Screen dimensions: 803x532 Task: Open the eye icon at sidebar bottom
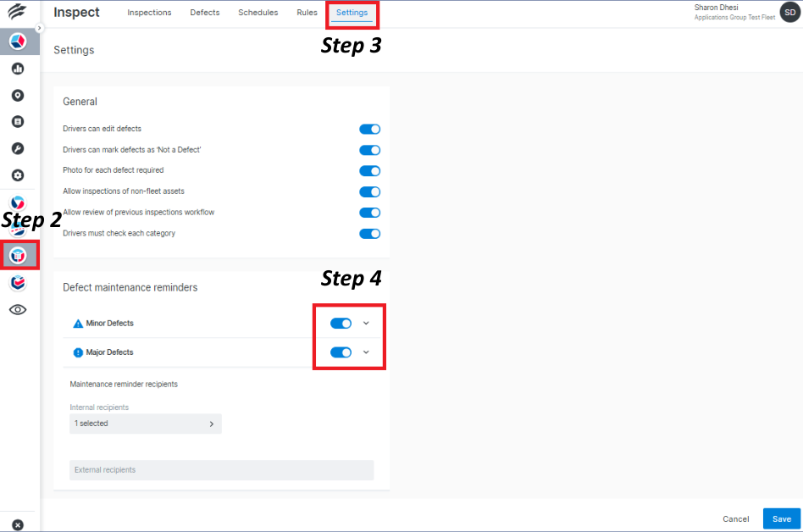click(x=18, y=309)
